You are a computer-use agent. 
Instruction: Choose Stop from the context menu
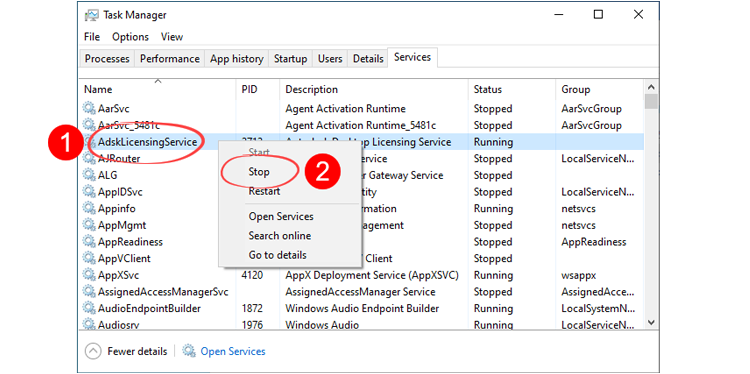click(x=259, y=172)
